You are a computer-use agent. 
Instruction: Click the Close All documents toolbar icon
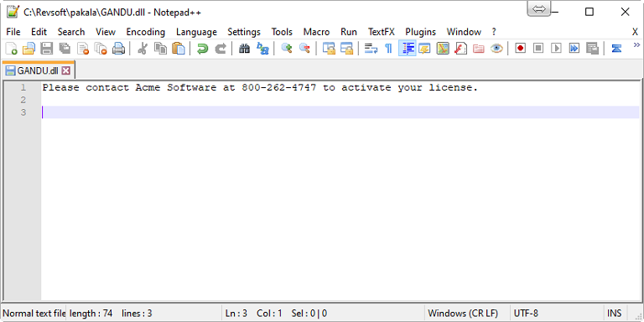click(101, 49)
